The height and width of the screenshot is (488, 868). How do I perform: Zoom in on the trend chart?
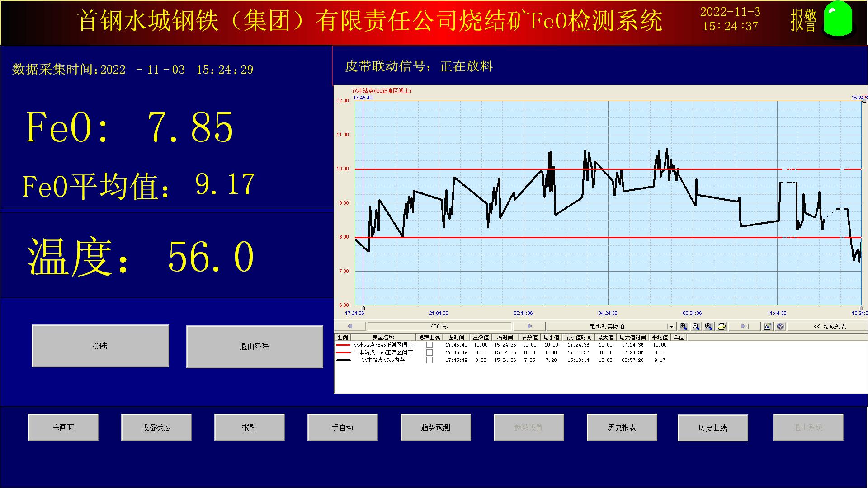[683, 326]
